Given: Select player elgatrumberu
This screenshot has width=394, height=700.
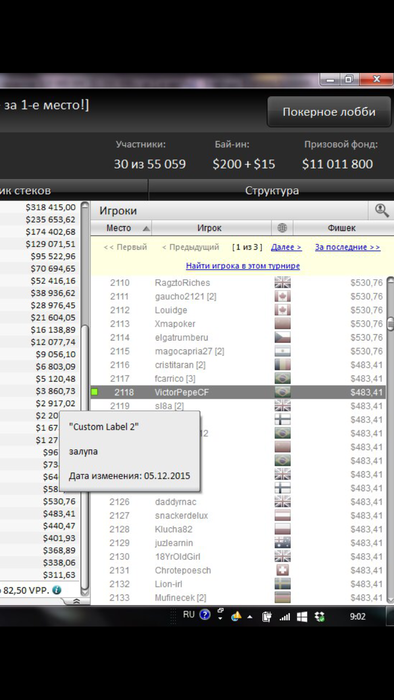Looking at the screenshot, I should pyautogui.click(x=238, y=338).
